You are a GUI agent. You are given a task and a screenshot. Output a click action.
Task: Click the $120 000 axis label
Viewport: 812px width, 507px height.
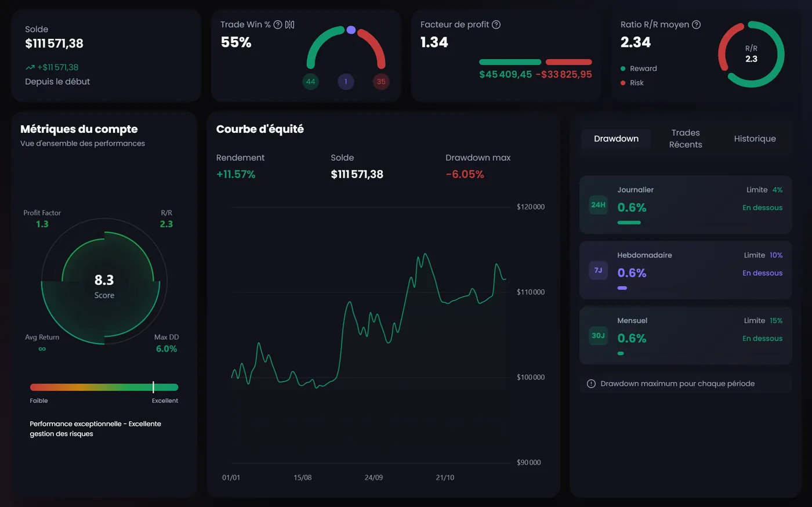pos(531,207)
